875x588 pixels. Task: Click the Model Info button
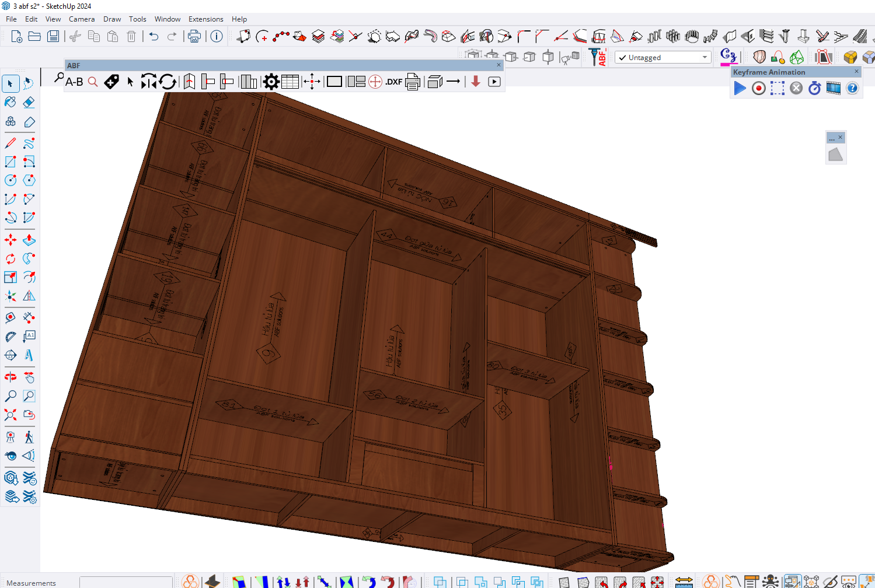coord(217,37)
